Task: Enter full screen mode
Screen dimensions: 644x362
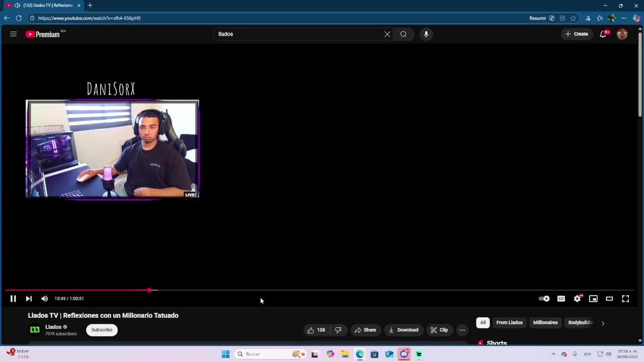Action: [x=625, y=299]
